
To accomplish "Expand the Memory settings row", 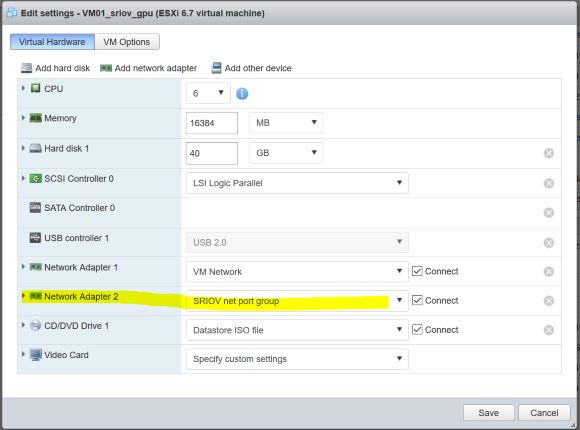I will [x=23, y=118].
